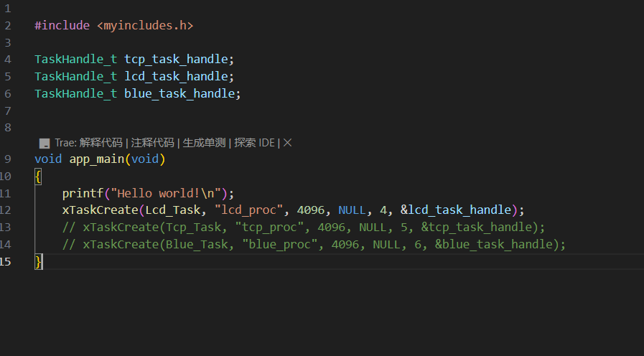The height and width of the screenshot is (356, 644).
Task: Close the Trae code lens bar
Action: coord(287,143)
